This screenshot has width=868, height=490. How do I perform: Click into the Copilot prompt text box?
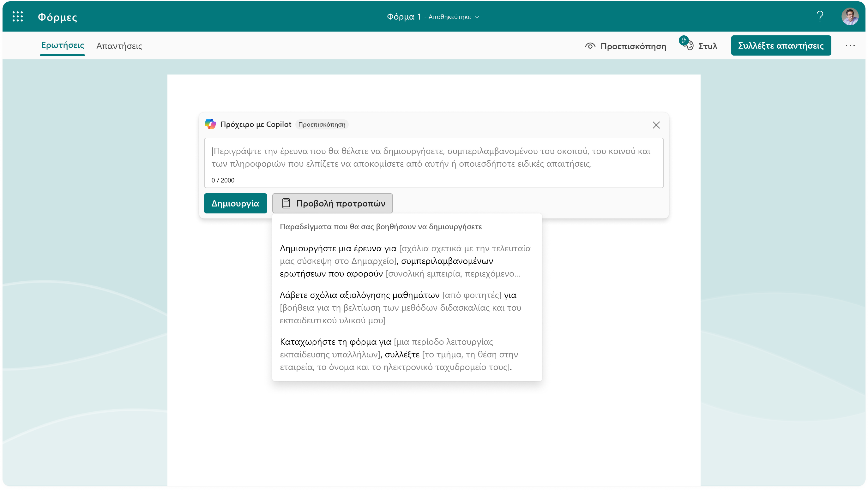click(433, 163)
